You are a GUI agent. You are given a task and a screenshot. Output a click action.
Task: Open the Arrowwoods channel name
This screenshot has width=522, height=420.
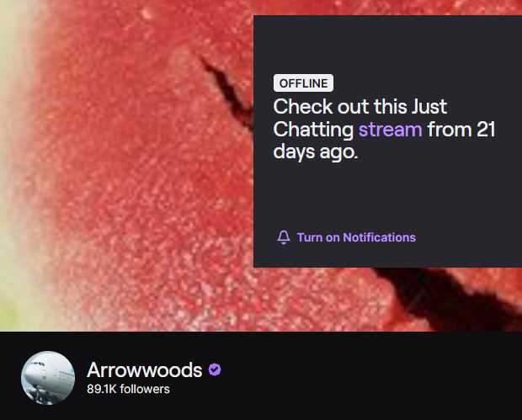[x=145, y=369]
